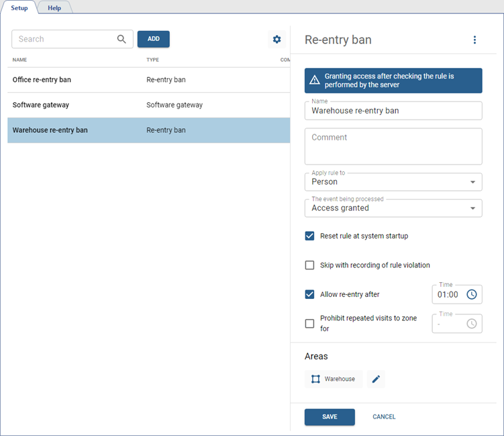Click into the Comment text field
504x436 pixels.
coord(393,146)
